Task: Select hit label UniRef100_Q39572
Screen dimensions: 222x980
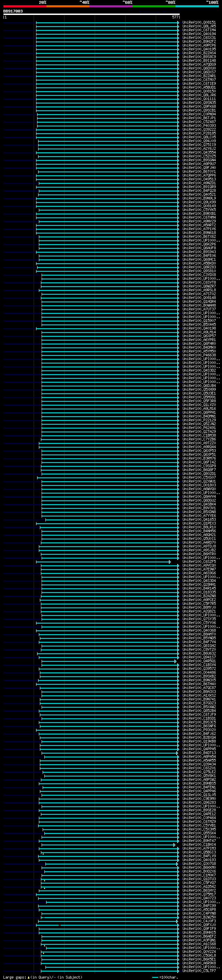Action: (199, 669)
